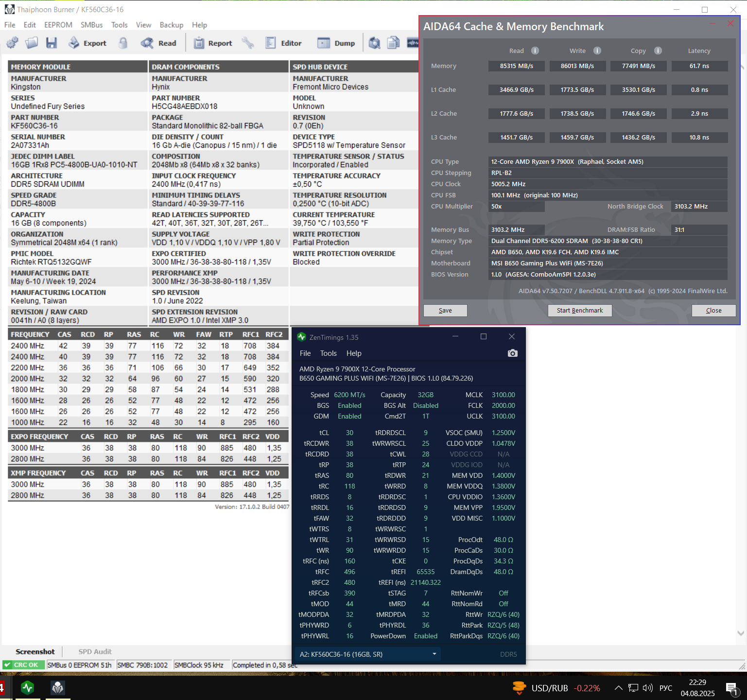The image size is (747, 700).
Task: Click the floppy disk save icon
Action: coord(52,43)
